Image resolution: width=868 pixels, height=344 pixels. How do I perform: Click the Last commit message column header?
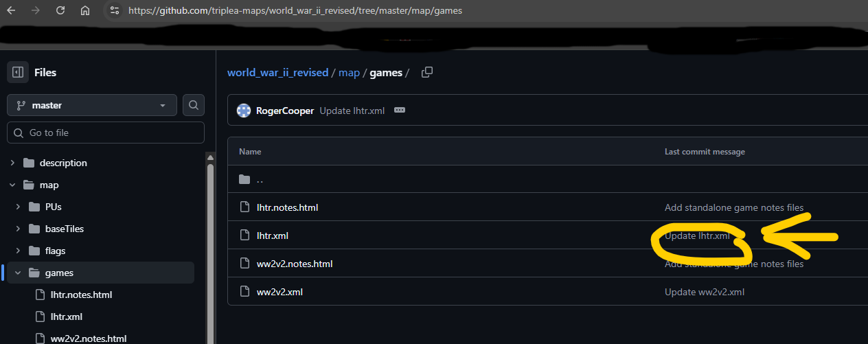(705, 152)
